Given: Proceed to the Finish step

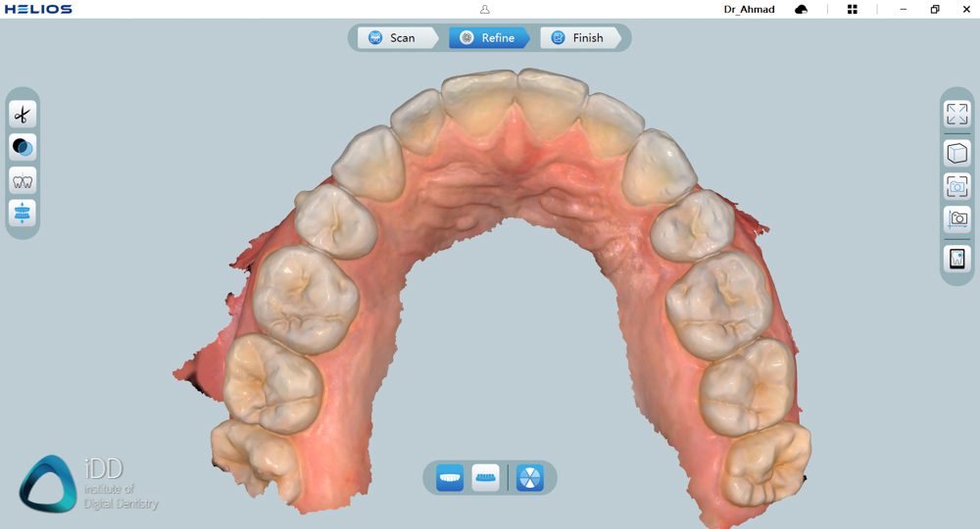Looking at the screenshot, I should pos(579,38).
